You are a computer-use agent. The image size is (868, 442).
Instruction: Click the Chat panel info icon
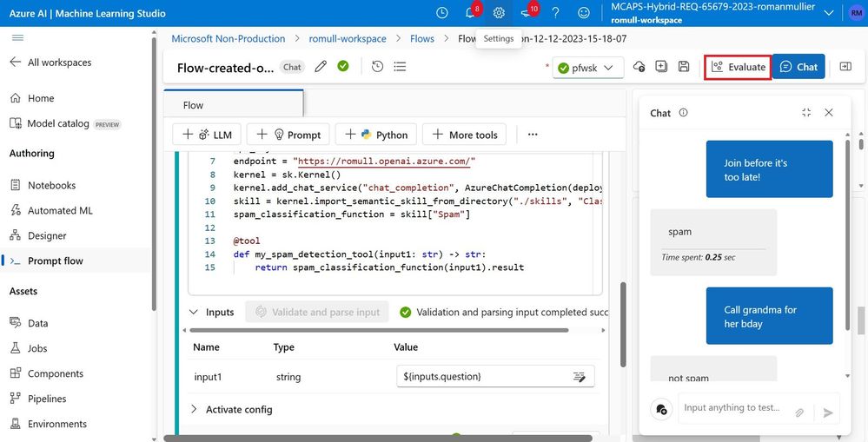684,112
